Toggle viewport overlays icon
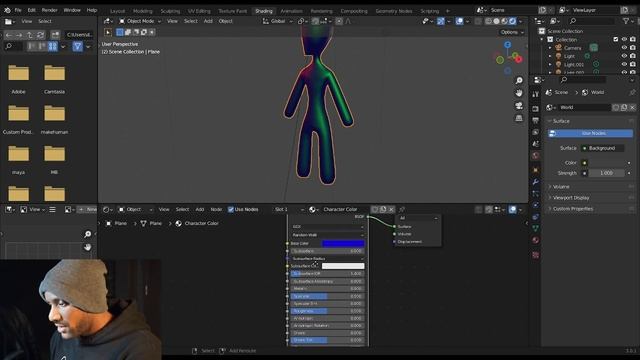The height and width of the screenshot is (360, 640). pos(459,21)
